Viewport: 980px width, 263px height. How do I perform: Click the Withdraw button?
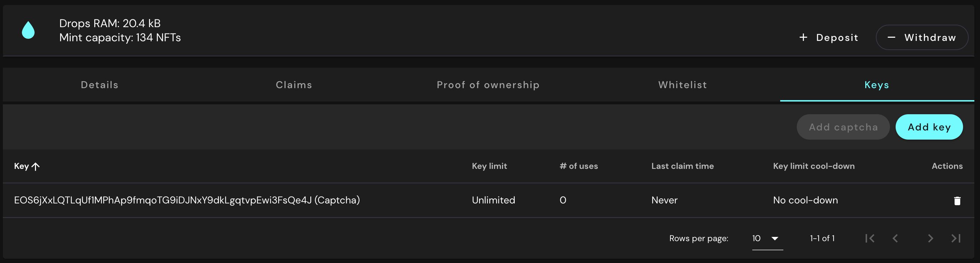pos(921,37)
